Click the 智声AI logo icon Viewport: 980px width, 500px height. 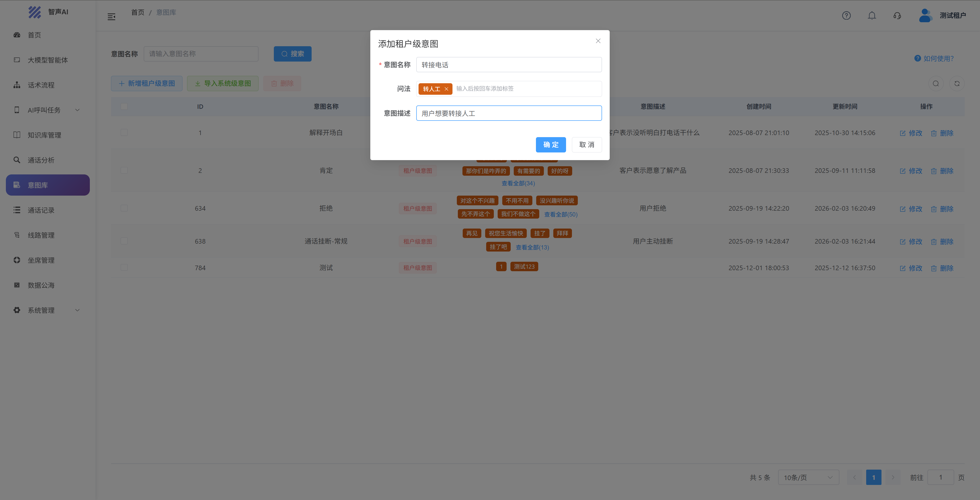(x=35, y=12)
